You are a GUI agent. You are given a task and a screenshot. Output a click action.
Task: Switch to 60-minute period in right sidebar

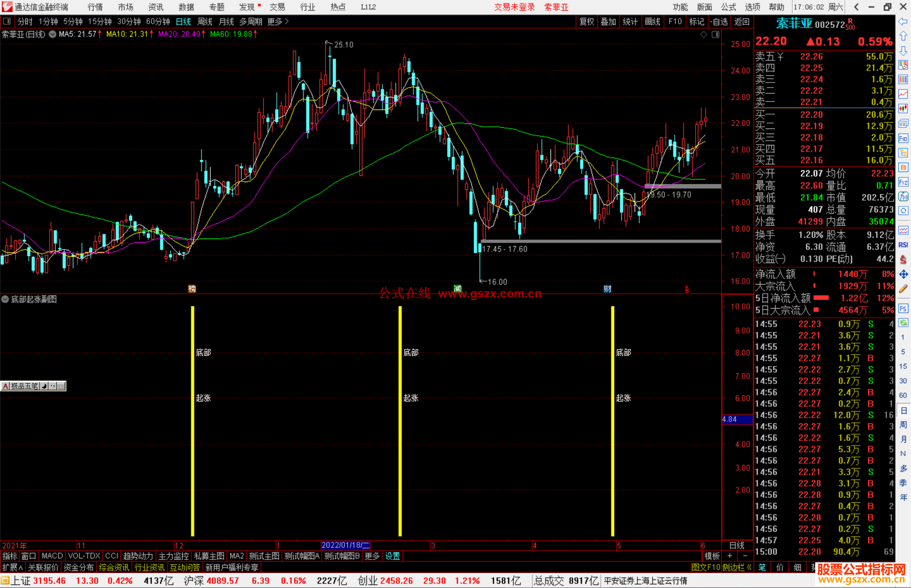click(903, 395)
